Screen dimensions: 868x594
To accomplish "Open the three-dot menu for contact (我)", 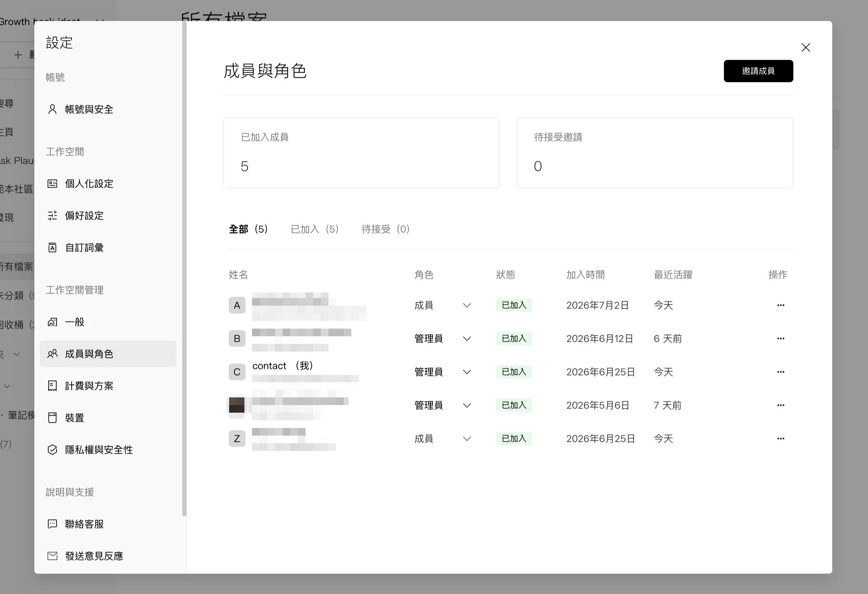I will click(780, 372).
